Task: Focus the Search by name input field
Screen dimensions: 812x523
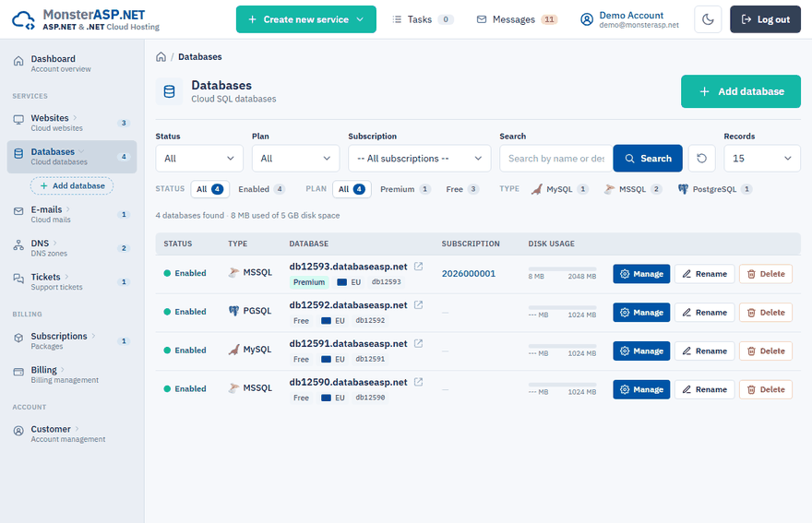Action: click(556, 159)
